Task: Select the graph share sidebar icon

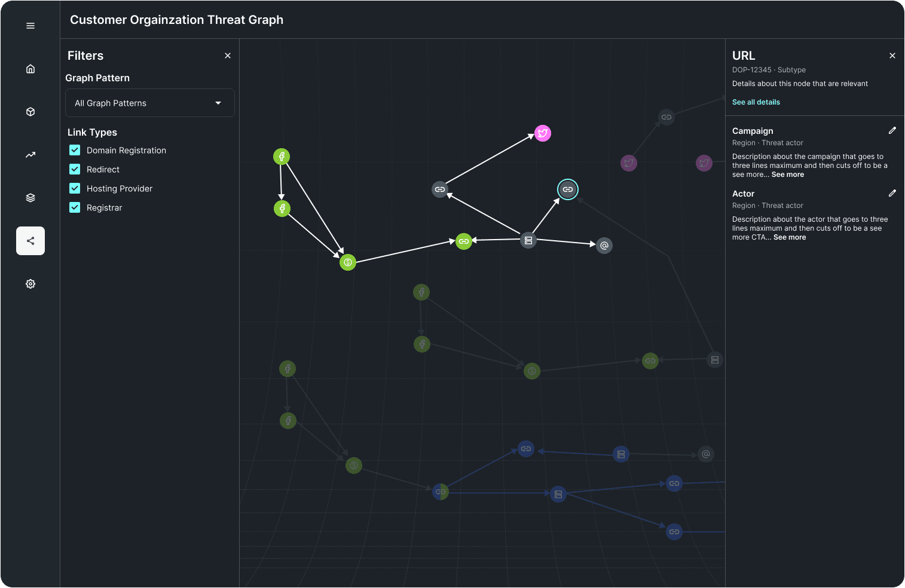Action: pyautogui.click(x=30, y=241)
